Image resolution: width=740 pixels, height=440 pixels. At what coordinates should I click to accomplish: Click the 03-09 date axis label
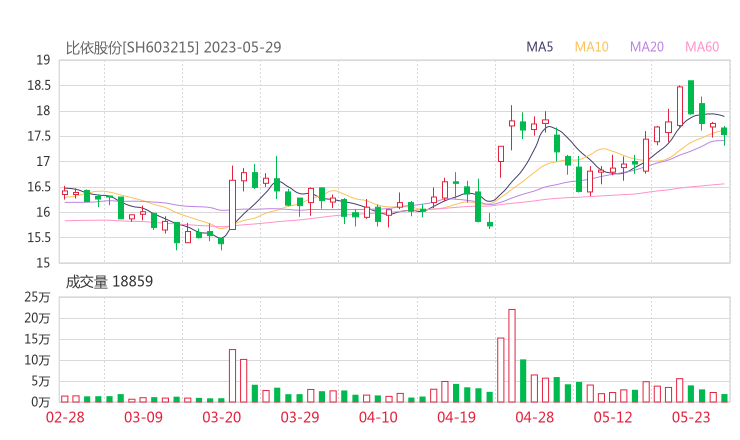click(x=143, y=417)
